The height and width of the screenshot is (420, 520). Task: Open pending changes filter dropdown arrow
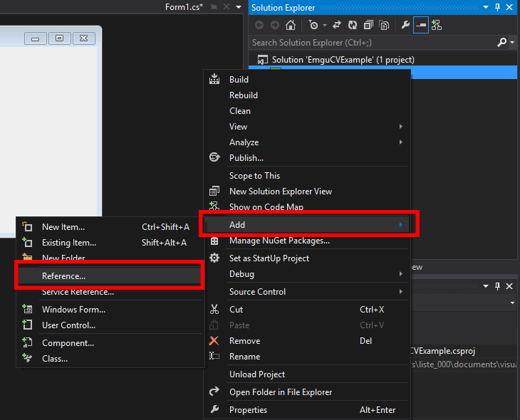pos(325,25)
